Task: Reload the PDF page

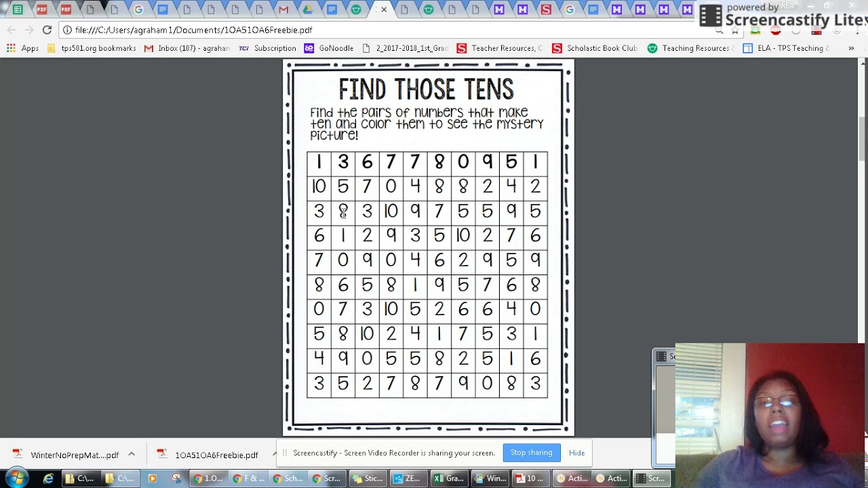Action: tap(47, 30)
